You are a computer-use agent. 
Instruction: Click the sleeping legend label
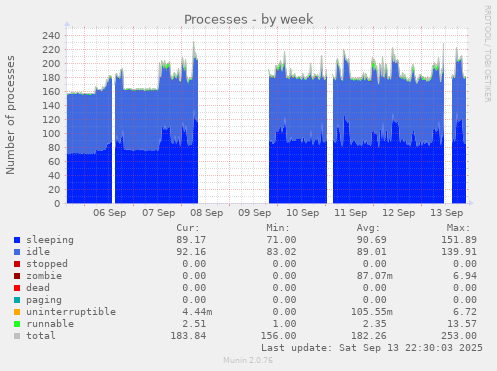pos(50,240)
